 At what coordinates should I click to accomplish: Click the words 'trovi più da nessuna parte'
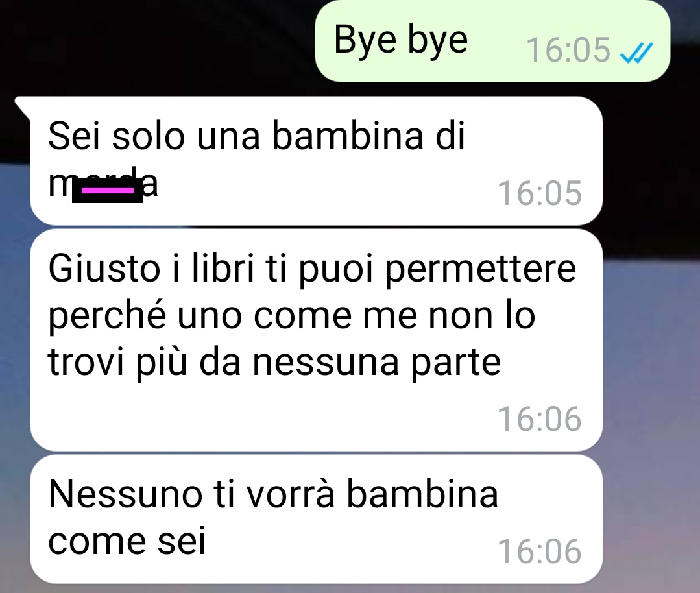tap(274, 363)
